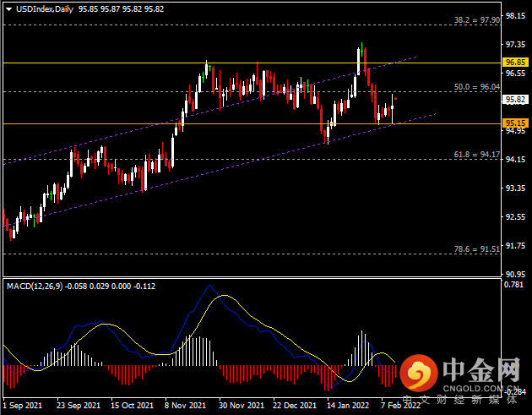The image size is (532, 415).
Task: Select the 61.8 = 94.17 Fibonacci label
Action: (477, 155)
